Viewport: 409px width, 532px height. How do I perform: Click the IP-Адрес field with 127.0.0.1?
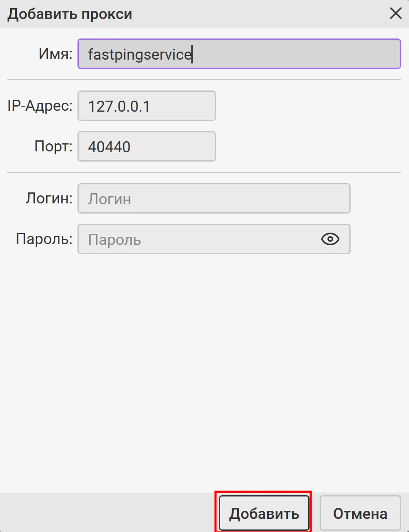[146, 106]
